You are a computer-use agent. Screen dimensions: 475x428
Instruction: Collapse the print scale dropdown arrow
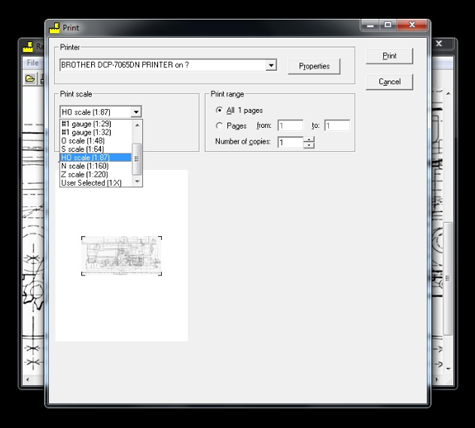pyautogui.click(x=136, y=112)
